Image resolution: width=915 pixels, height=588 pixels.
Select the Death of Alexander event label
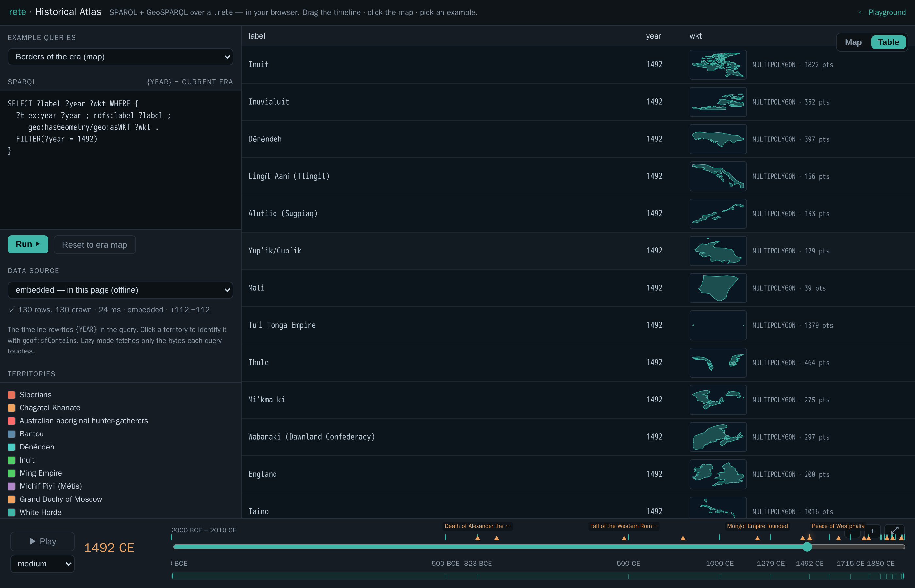[477, 526]
